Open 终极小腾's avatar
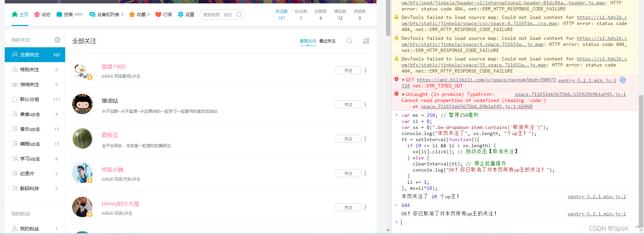The height and width of the screenshot is (235, 644). (82, 173)
